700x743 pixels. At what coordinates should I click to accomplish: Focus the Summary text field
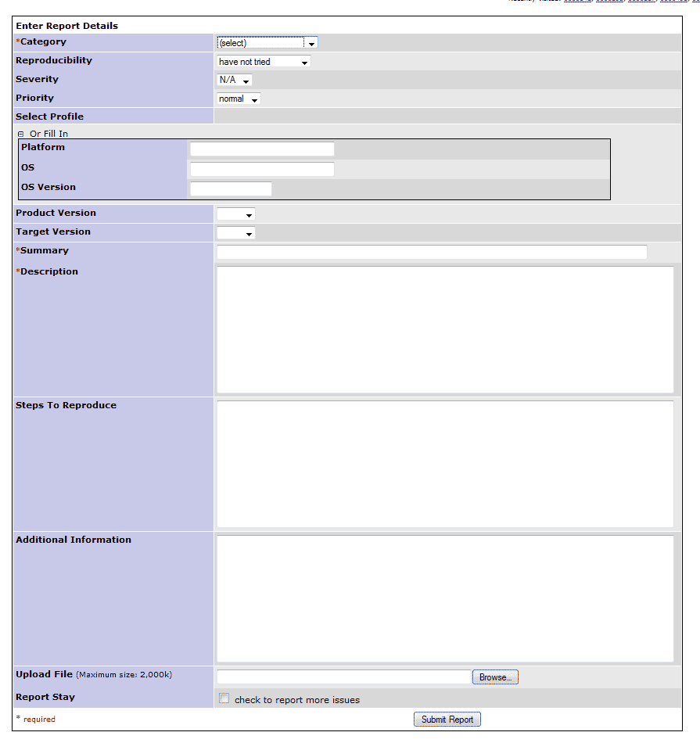(x=432, y=252)
